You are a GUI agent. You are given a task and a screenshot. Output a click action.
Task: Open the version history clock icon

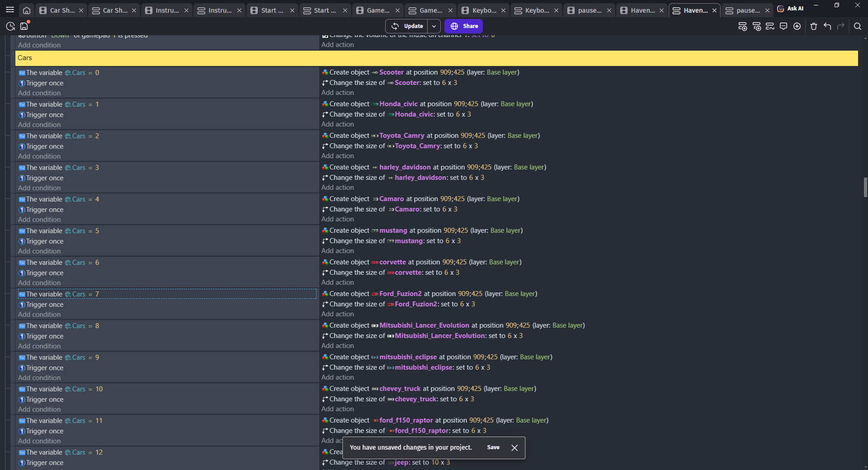[x=10, y=26]
